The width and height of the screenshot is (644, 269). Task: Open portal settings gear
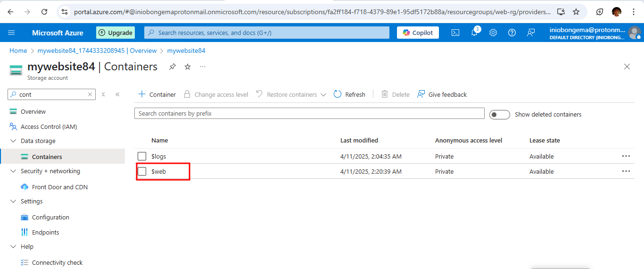[x=493, y=33]
